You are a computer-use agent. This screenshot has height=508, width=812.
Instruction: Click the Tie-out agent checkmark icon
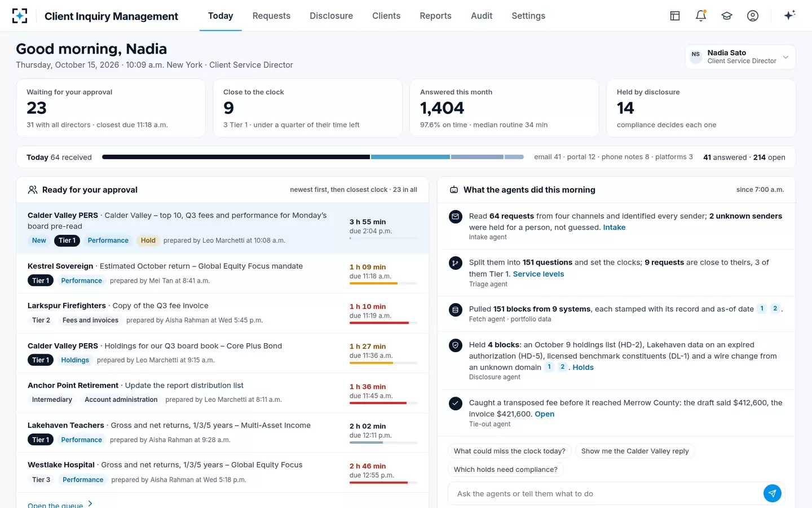point(456,404)
